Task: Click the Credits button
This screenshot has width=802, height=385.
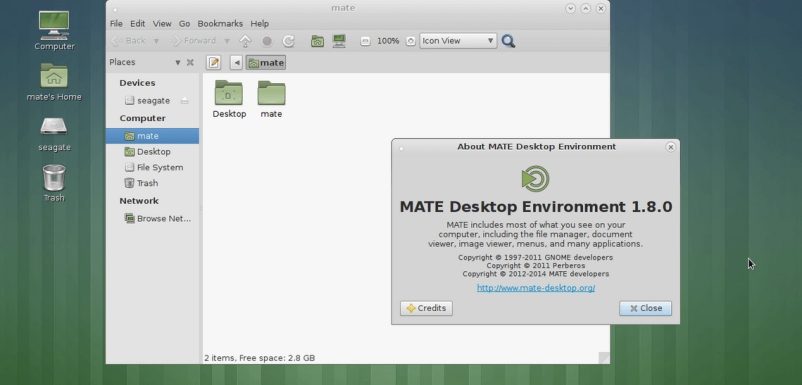Action: click(426, 308)
